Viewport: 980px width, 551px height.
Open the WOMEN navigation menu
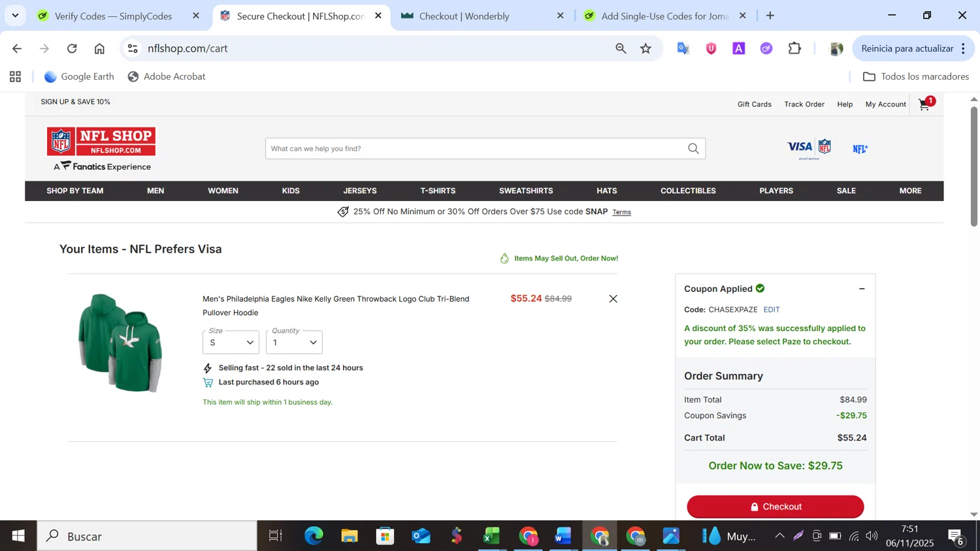223,191
